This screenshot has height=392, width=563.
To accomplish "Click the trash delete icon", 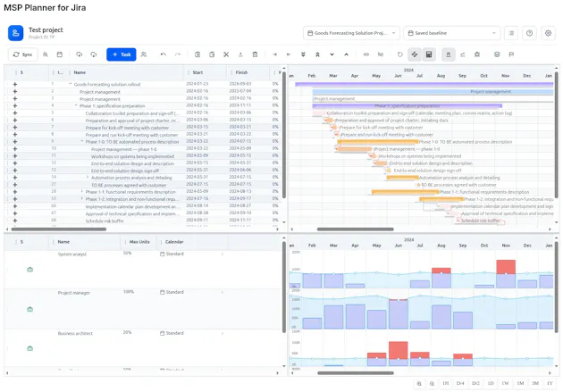I will pyautogui.click(x=255, y=54).
